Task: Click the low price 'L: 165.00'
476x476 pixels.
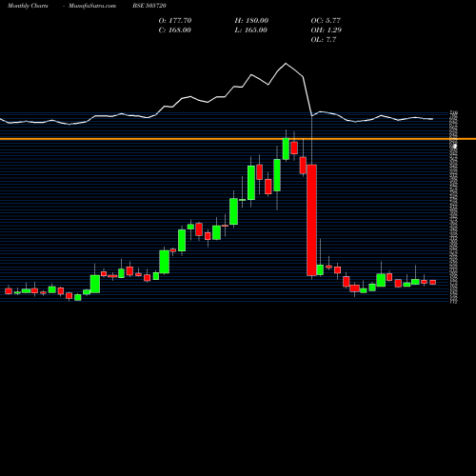Action: point(251,30)
